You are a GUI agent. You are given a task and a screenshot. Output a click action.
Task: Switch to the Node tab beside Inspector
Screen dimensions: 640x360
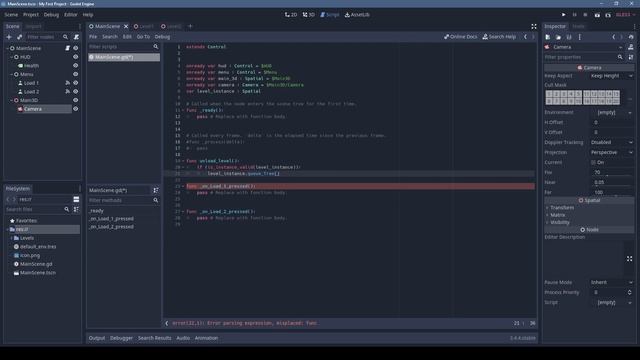pyautogui.click(x=578, y=26)
